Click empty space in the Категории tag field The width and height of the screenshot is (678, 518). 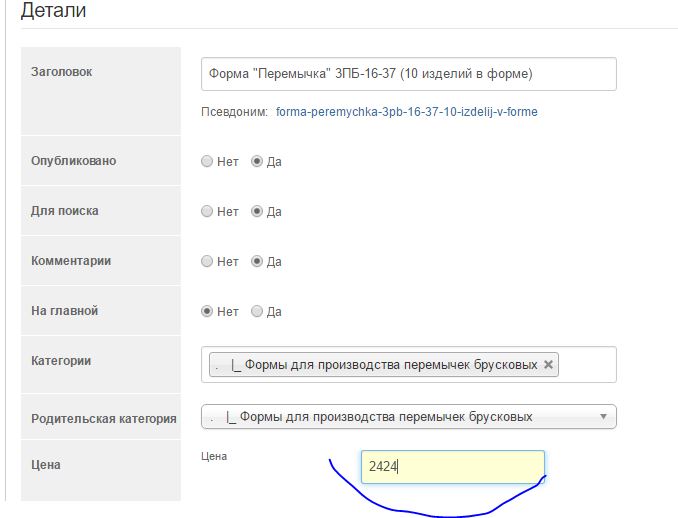(x=588, y=365)
